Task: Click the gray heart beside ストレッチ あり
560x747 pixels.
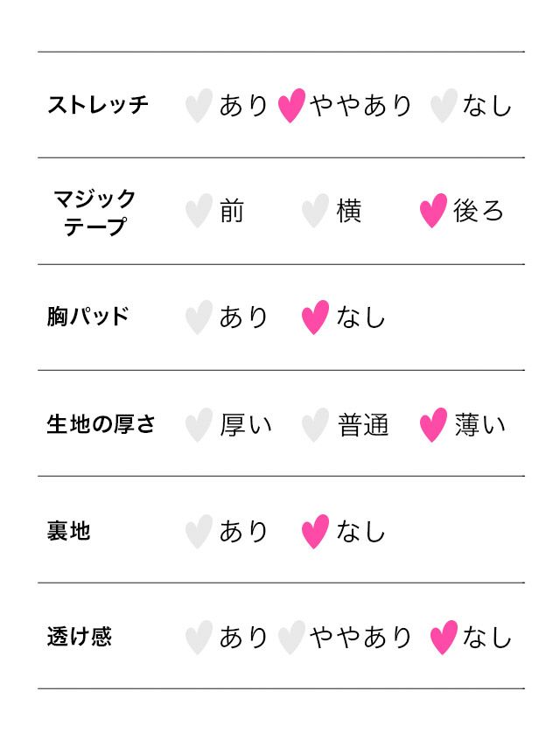Action: [x=199, y=105]
